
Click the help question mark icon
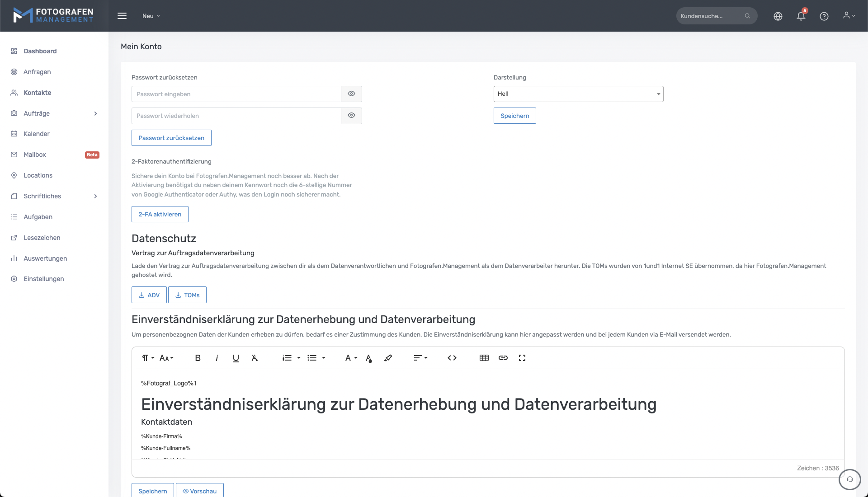pos(824,16)
